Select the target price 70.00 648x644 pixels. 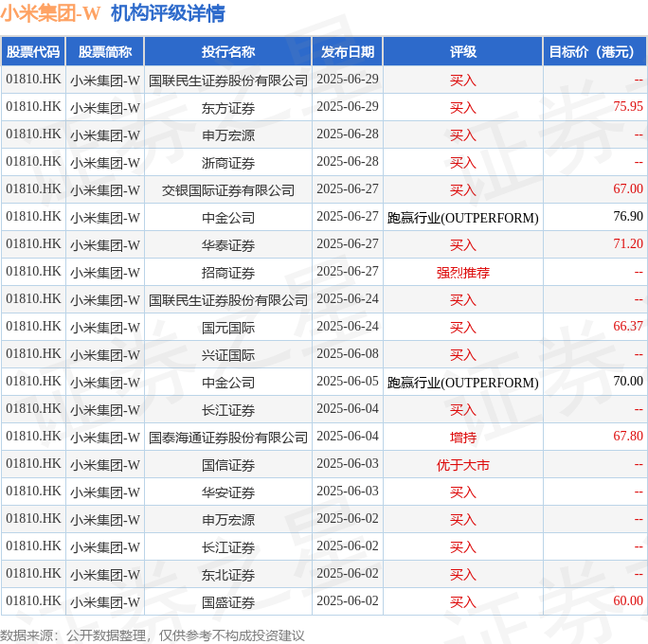628,382
